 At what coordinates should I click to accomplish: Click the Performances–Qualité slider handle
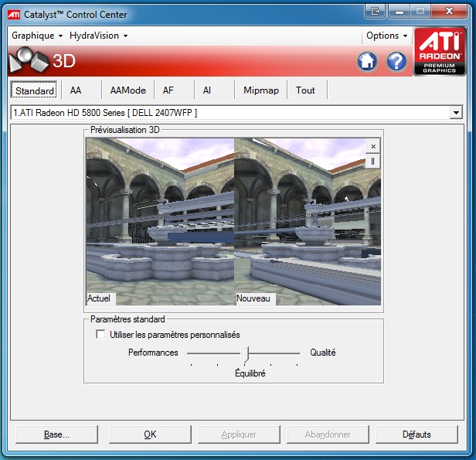coord(245,353)
